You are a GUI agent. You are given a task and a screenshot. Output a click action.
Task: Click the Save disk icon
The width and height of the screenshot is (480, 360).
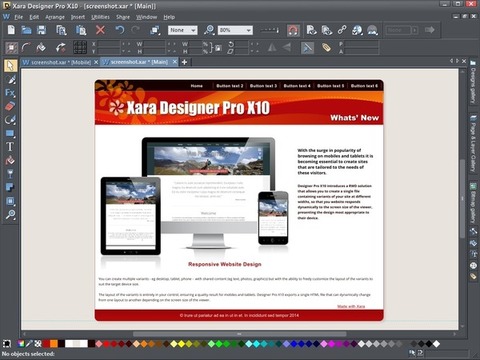[41, 30]
